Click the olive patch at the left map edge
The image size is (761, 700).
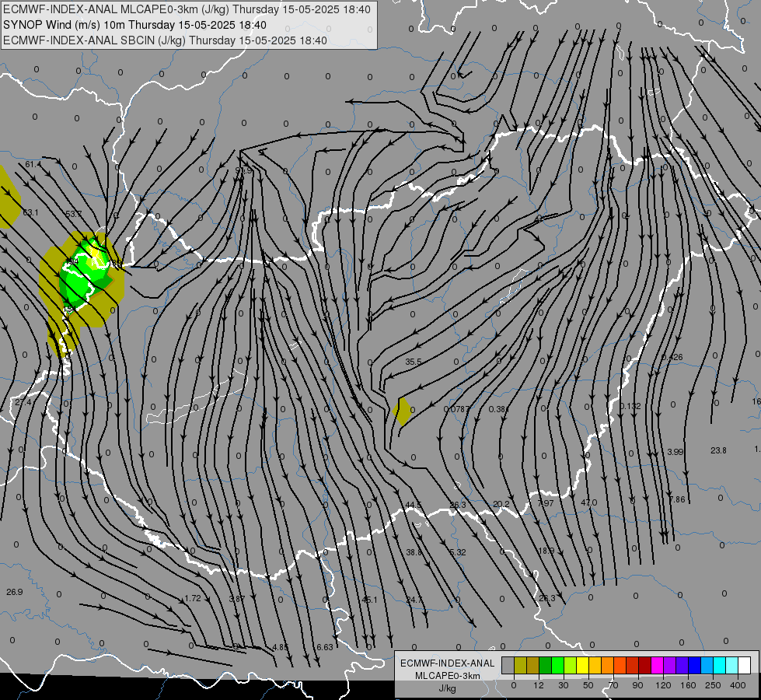tap(9, 197)
